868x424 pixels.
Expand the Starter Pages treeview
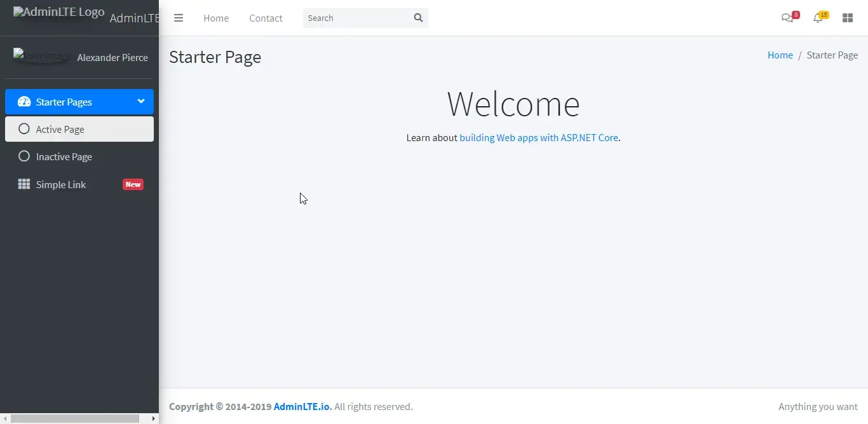64,102
